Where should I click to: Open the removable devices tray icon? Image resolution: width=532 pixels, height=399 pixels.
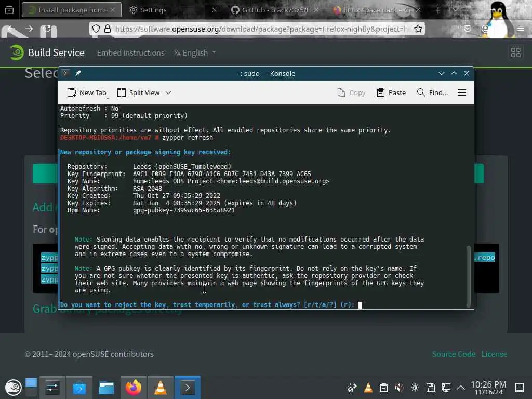pos(431,388)
